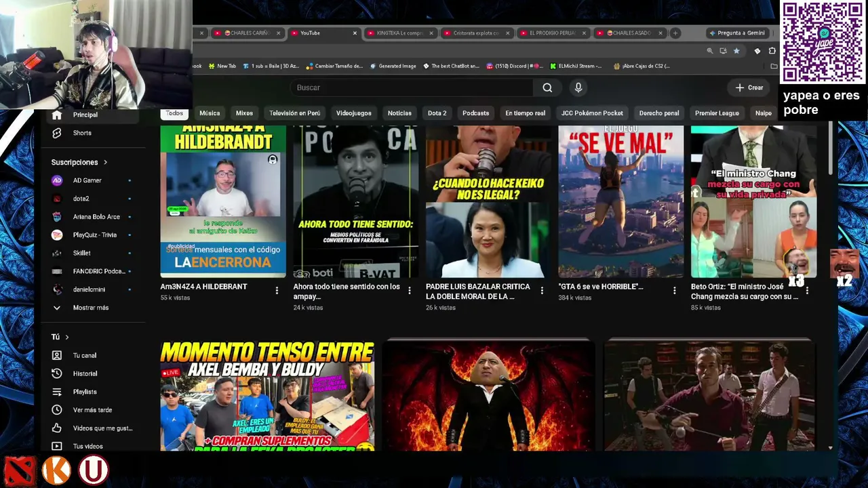Open options menu for Beto Ortiz video

807,291
